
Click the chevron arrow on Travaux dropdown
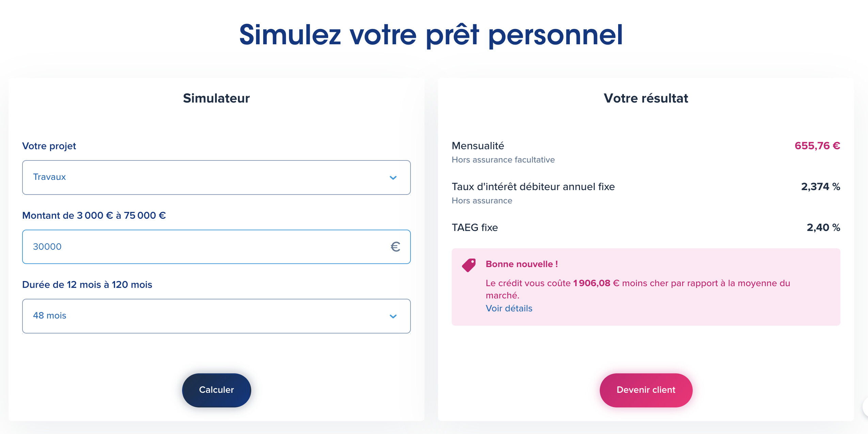click(393, 177)
